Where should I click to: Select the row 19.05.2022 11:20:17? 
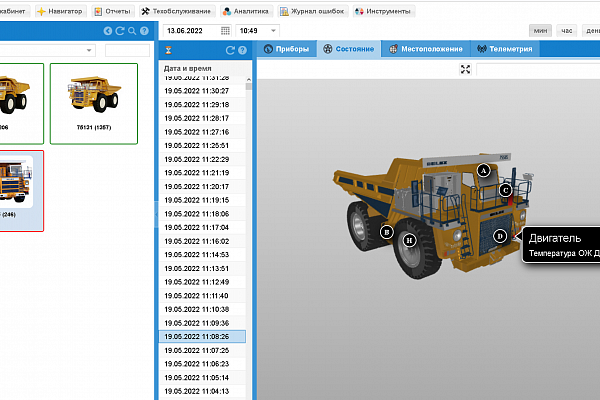point(202,186)
